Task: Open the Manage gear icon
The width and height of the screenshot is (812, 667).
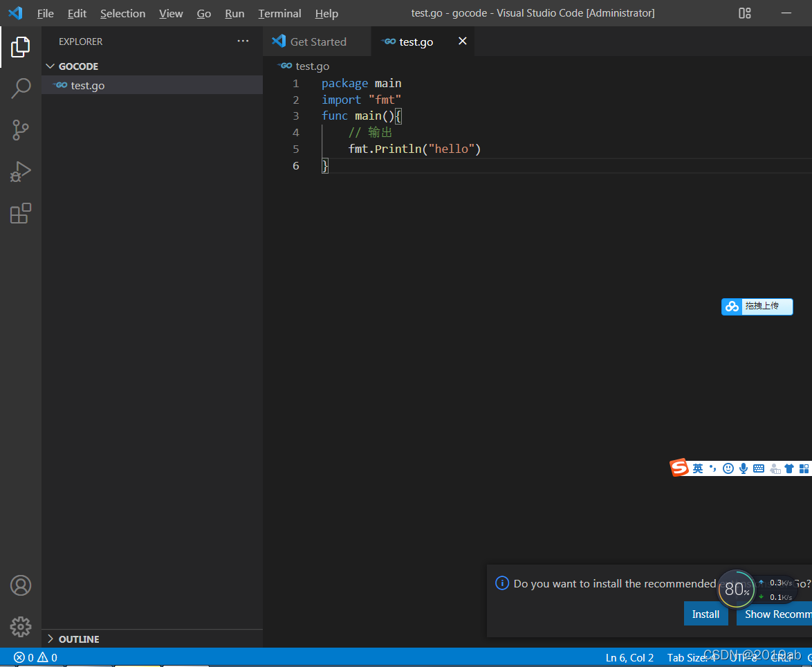Action: click(x=21, y=627)
